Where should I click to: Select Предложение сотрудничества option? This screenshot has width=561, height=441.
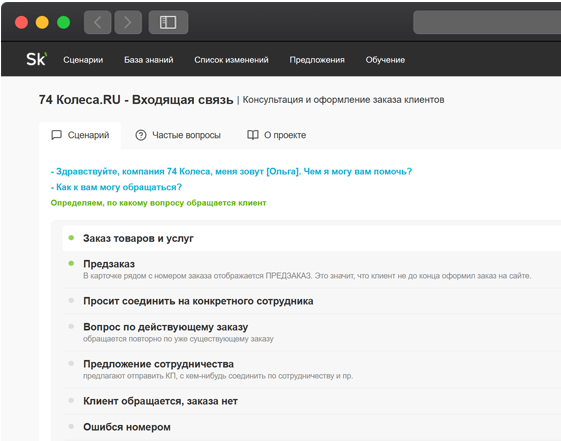pyautogui.click(x=312, y=369)
